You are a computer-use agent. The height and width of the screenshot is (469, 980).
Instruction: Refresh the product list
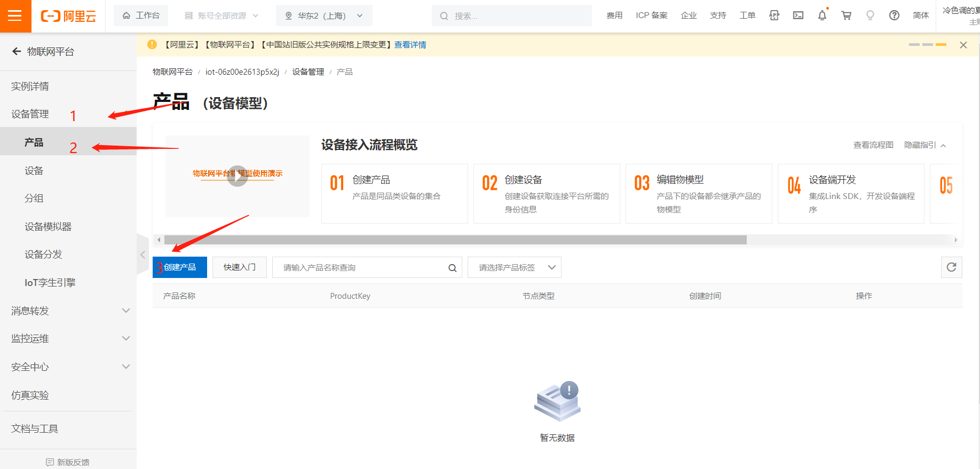tap(952, 267)
